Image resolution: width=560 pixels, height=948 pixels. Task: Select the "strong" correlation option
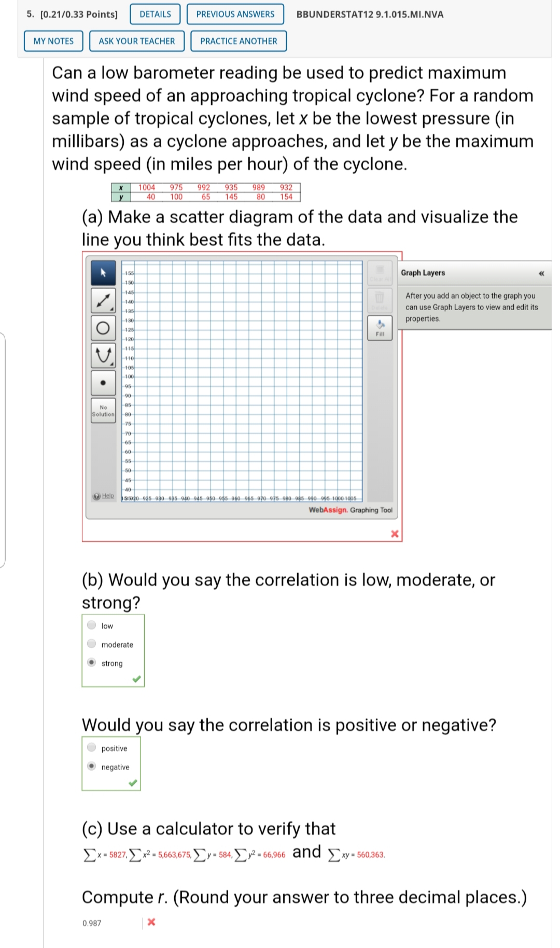(91, 663)
